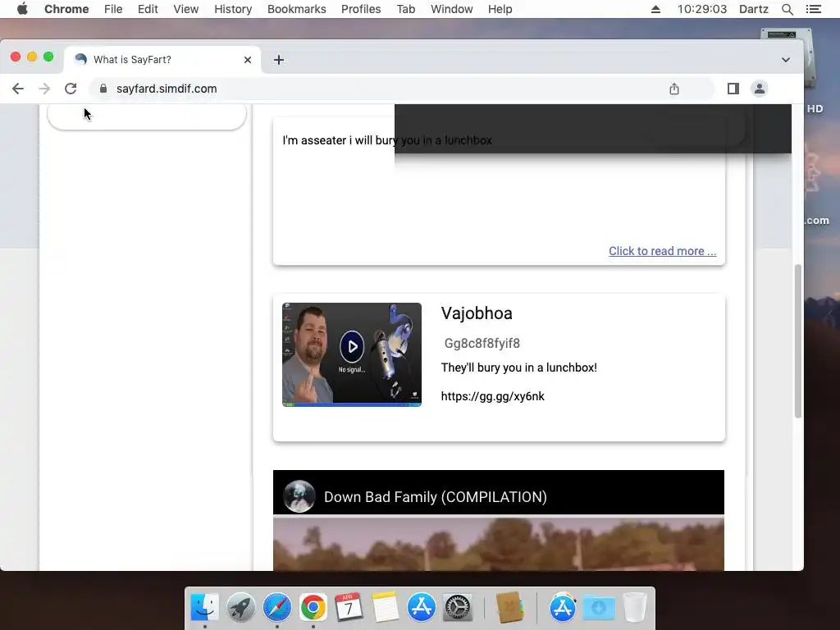840x630 pixels.
Task: Click the Gg8c8f8fyif8 subtitle text
Action: tap(482, 344)
